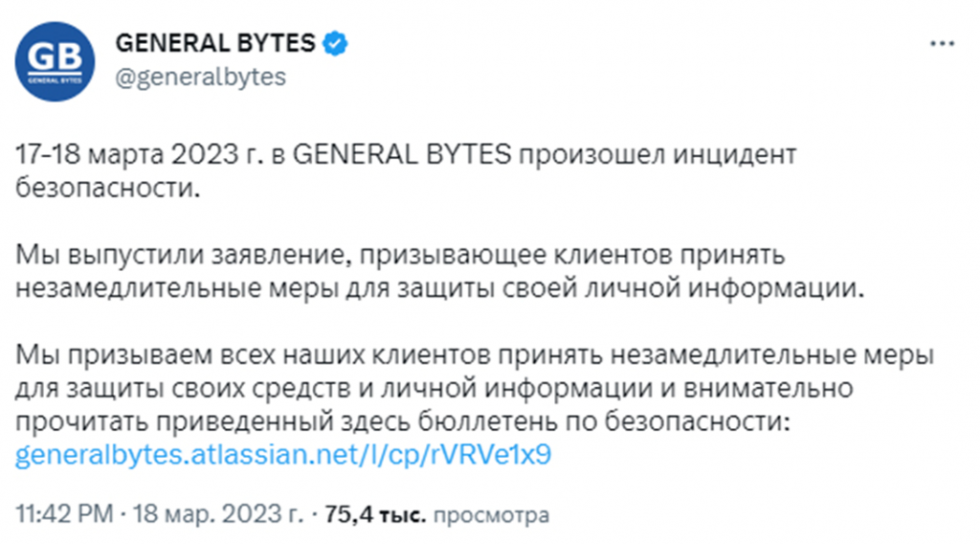The width and height of the screenshot is (980, 544).
Task: Click the phrase произошел инцидент
Action: pyautogui.click(x=660, y=155)
